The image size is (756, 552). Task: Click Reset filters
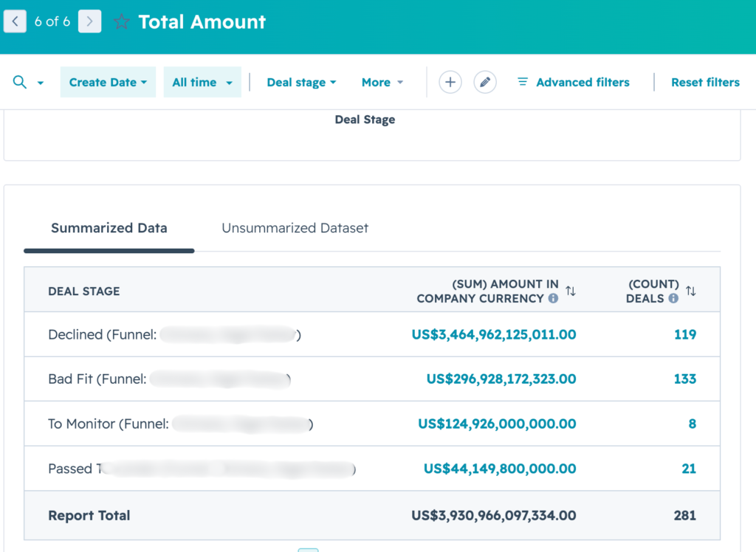(x=705, y=83)
